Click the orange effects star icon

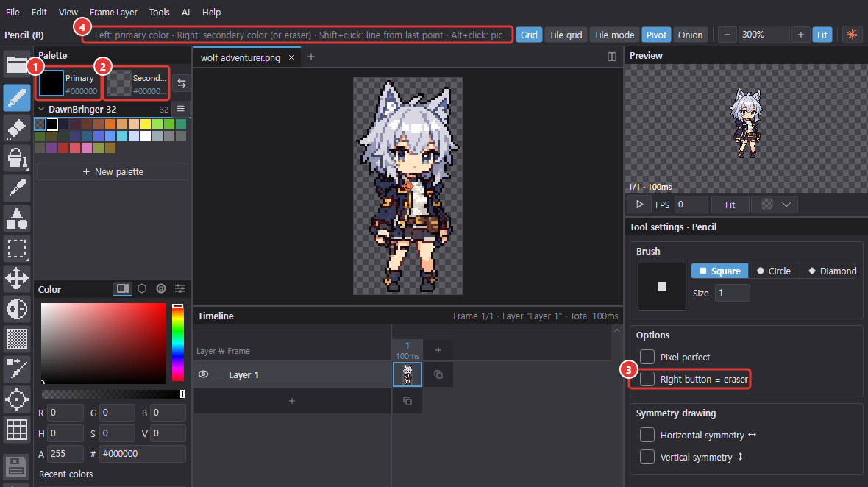point(852,35)
